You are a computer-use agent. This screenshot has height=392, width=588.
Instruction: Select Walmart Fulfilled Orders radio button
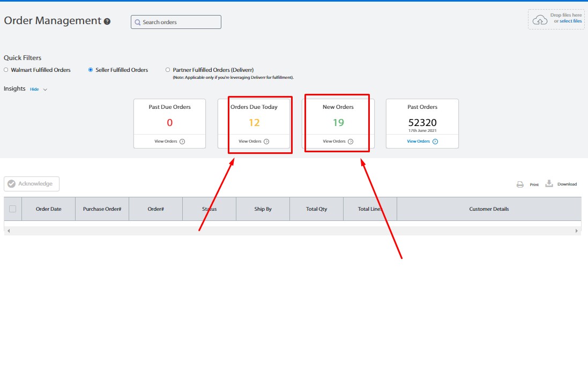point(6,70)
